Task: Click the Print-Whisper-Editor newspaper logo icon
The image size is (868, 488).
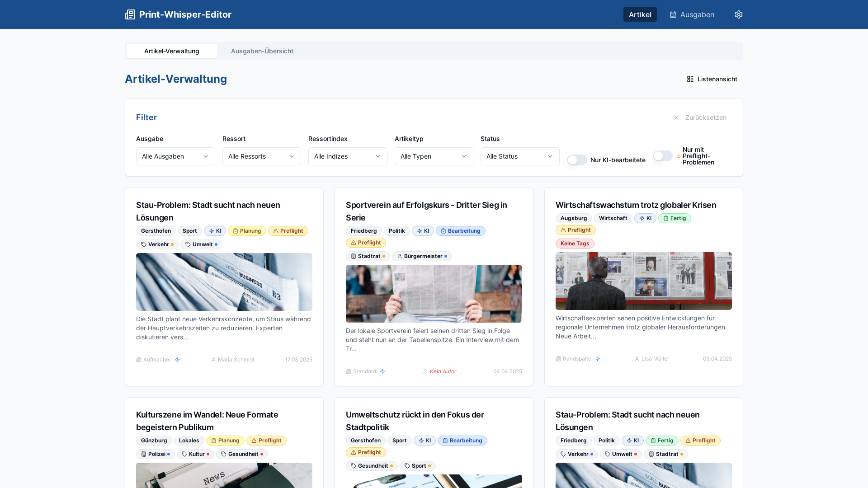Action: point(130,14)
